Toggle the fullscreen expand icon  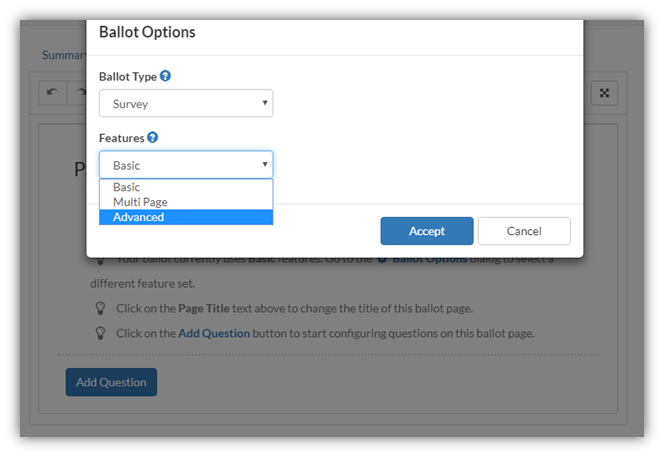604,93
